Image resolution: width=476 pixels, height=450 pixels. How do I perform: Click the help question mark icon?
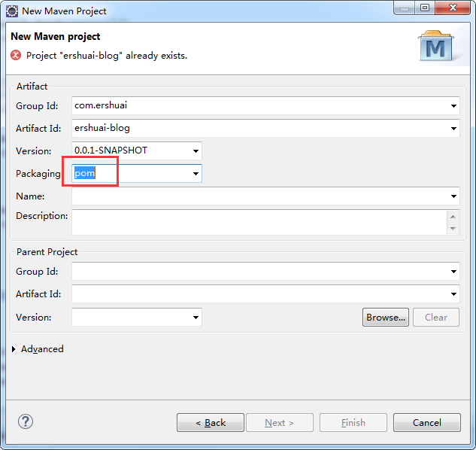pyautogui.click(x=26, y=421)
